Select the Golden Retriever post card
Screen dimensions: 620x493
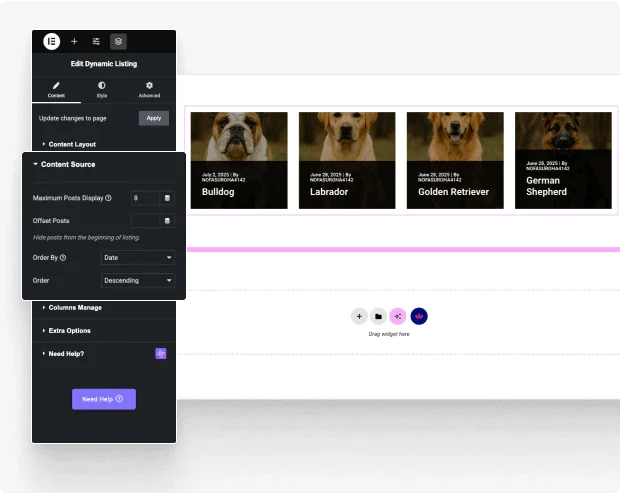pos(455,161)
